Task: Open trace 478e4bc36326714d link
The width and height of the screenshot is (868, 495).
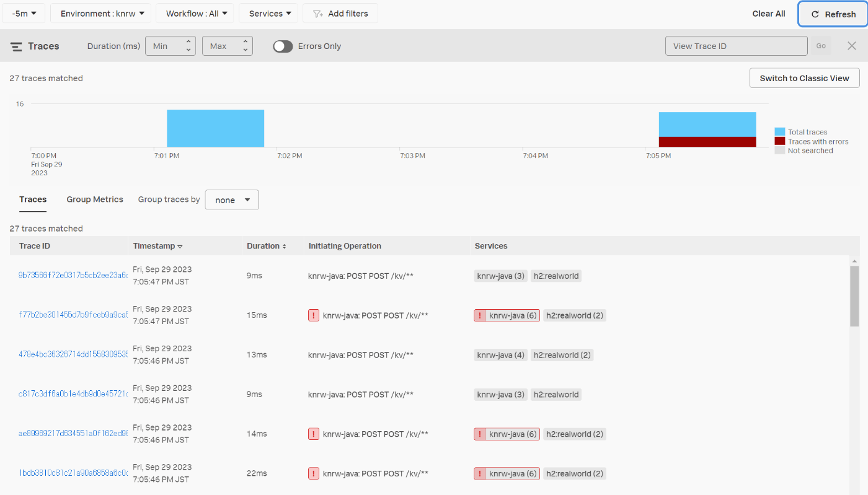Action: point(73,355)
